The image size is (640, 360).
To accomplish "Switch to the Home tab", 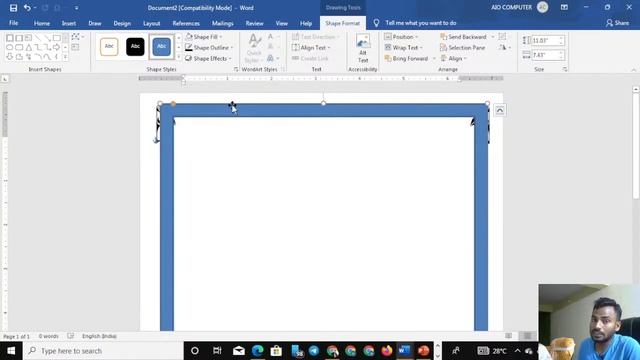I will [42, 23].
